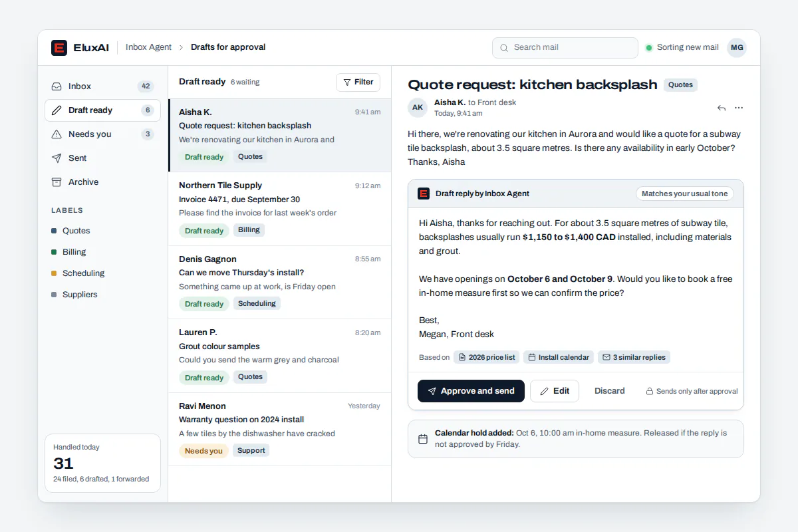Filter by the Quotes label
The image size is (798, 532).
tap(76, 231)
